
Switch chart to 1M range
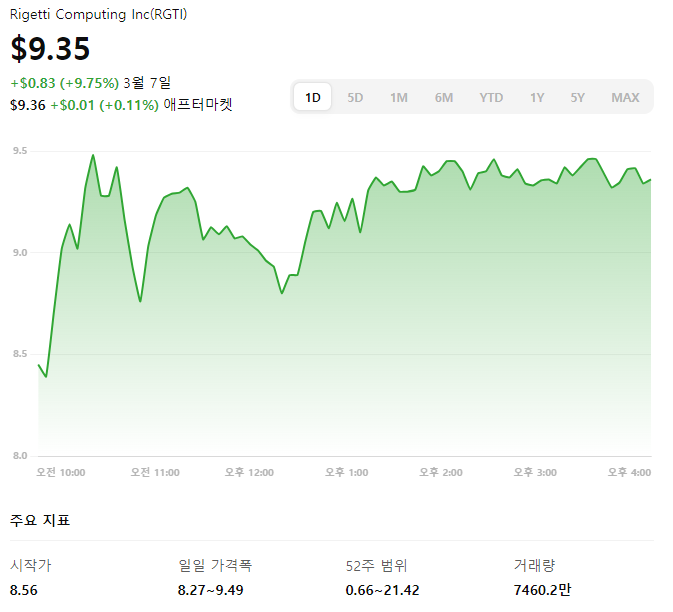point(398,97)
